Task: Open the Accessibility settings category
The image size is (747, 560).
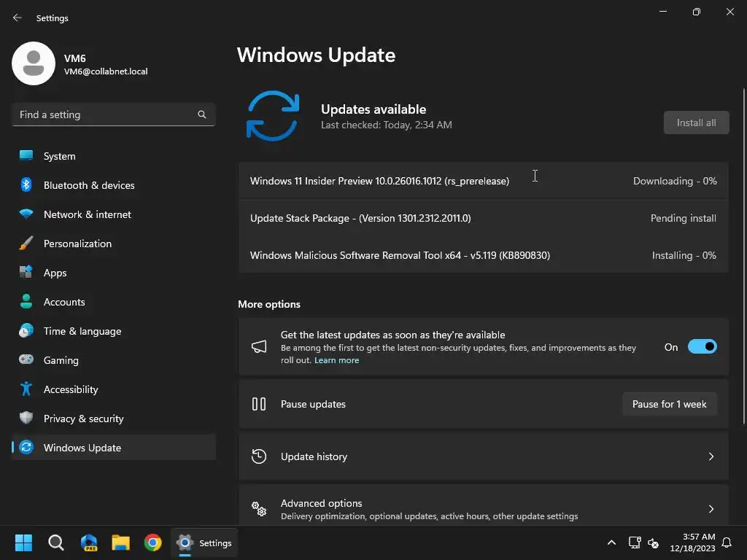Action: (x=113, y=389)
